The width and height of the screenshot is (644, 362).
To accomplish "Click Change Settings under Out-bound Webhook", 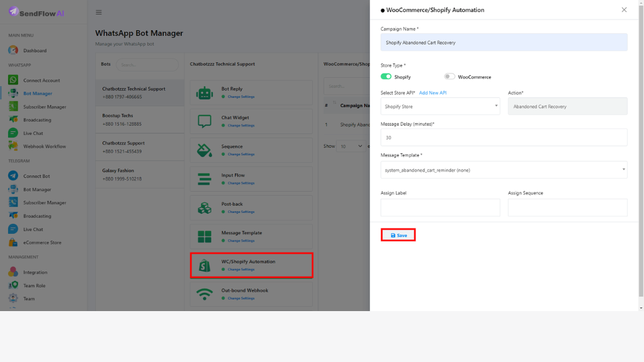I will coord(241,299).
